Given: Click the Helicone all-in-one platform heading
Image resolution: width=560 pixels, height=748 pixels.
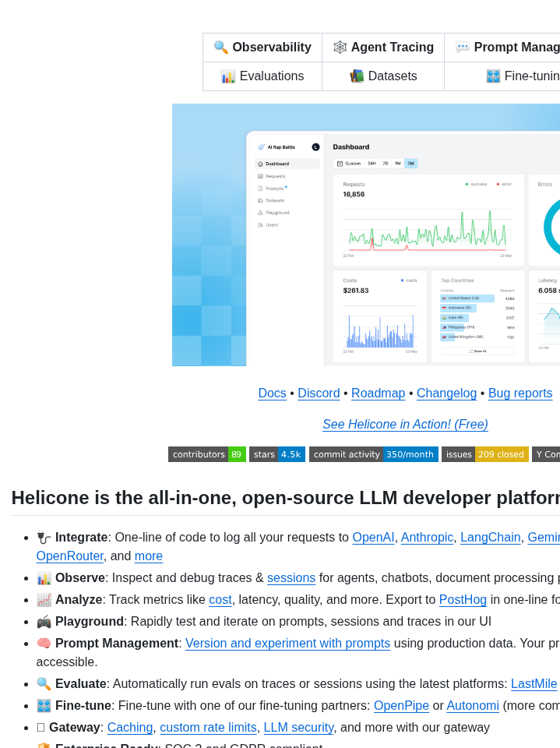Looking at the screenshot, I should (286, 498).
